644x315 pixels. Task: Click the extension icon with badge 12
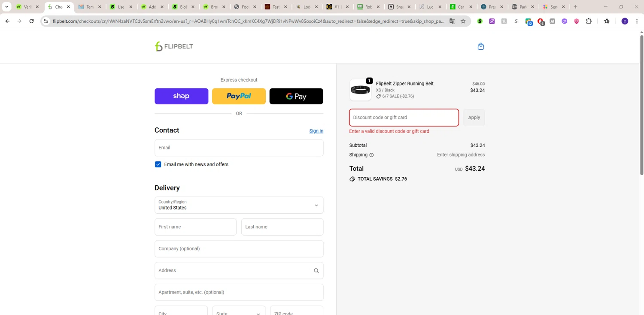(x=529, y=21)
